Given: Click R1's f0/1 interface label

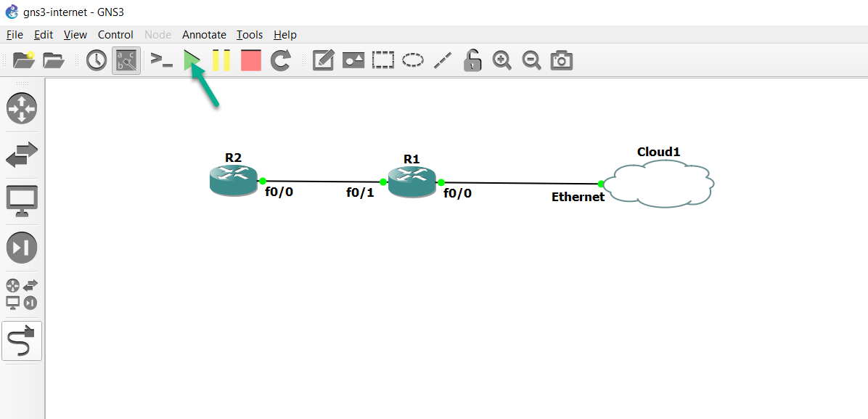Looking at the screenshot, I should click(x=360, y=193).
